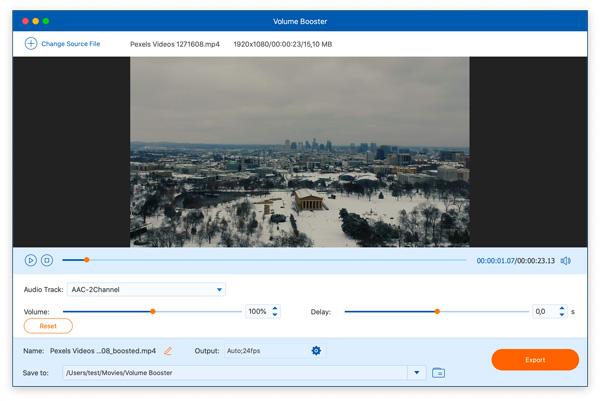Screen dimensions: 600x401
Task: Decrease delay value with down arrow
Action: pos(562,315)
